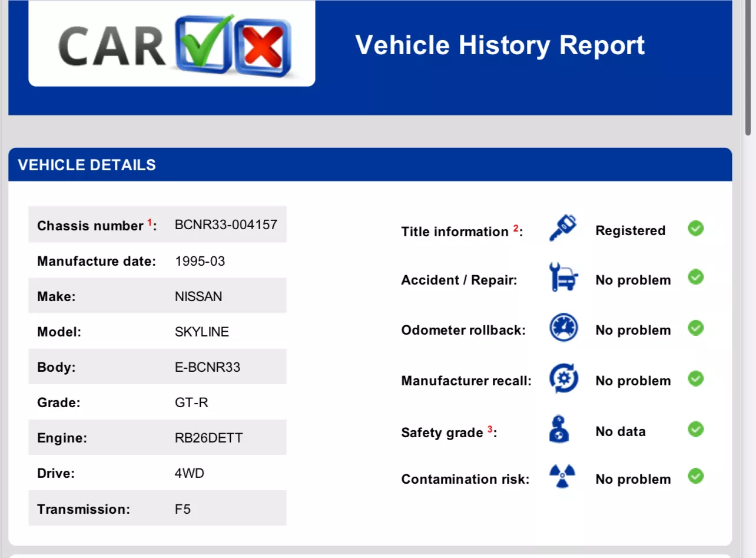Select the engine value RB26DETT
The image size is (756, 558).
pos(209,438)
